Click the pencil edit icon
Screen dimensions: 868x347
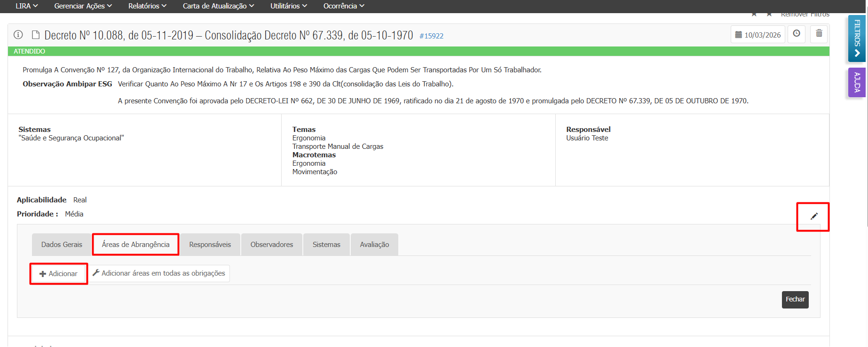pos(814,216)
